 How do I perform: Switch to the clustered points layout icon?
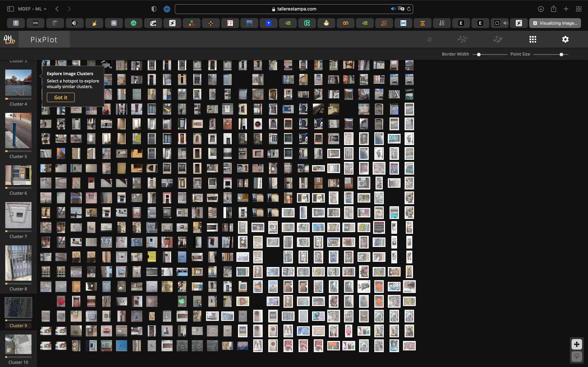498,39
